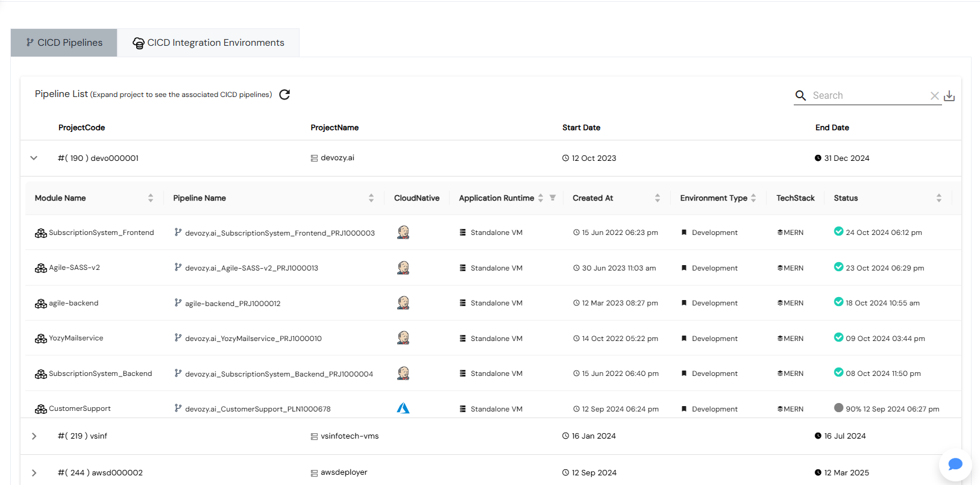This screenshot has height=485, width=980.
Task: Open pipeline devozy.ai_Agile-SASS-v2_PRJ1000013
Action: (x=251, y=268)
